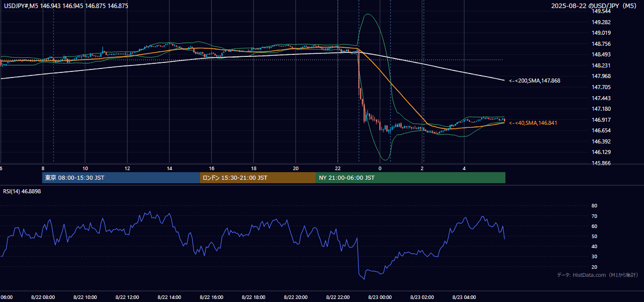
Task: Click hour tick 14 under price chart
Action: click(x=169, y=168)
